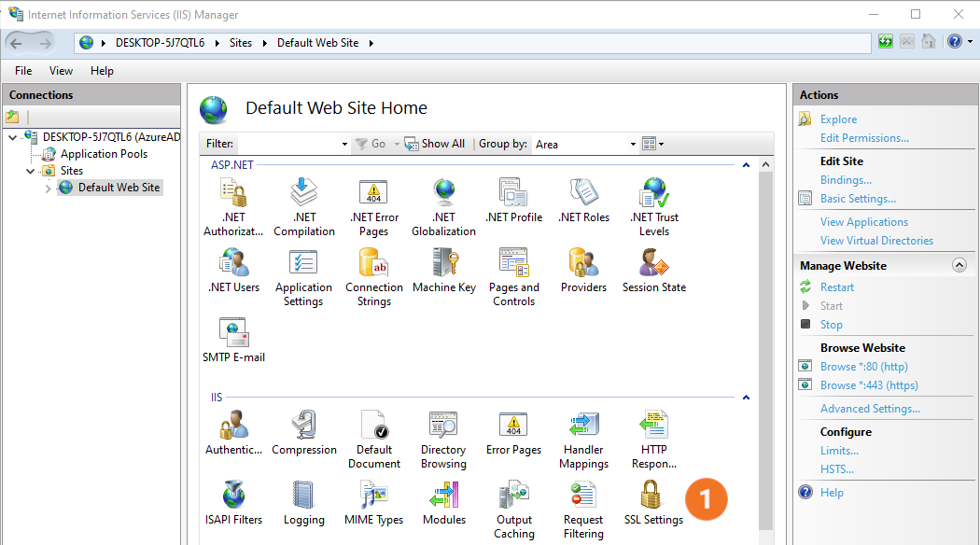
Task: Open the Machine Key feature
Action: click(x=444, y=271)
